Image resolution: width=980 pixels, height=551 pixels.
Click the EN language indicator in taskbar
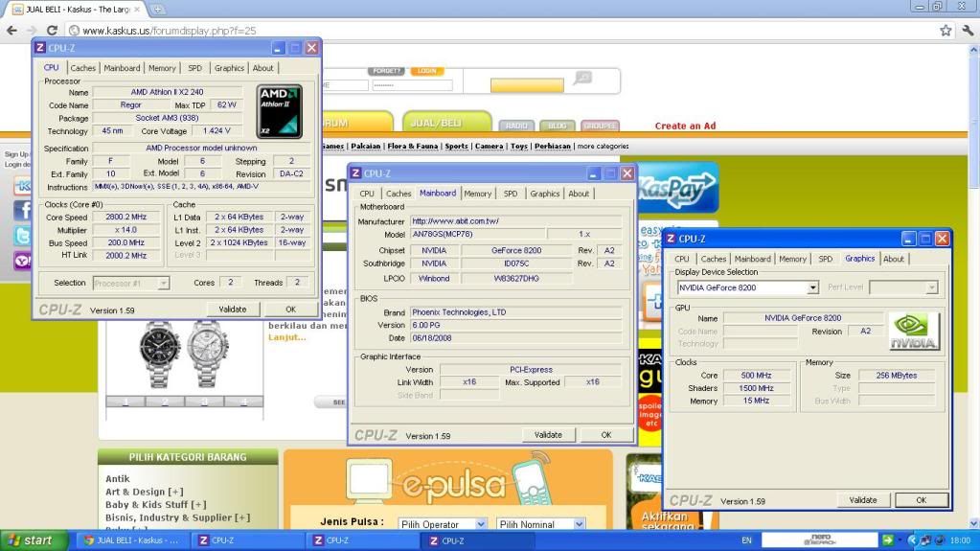(x=746, y=540)
